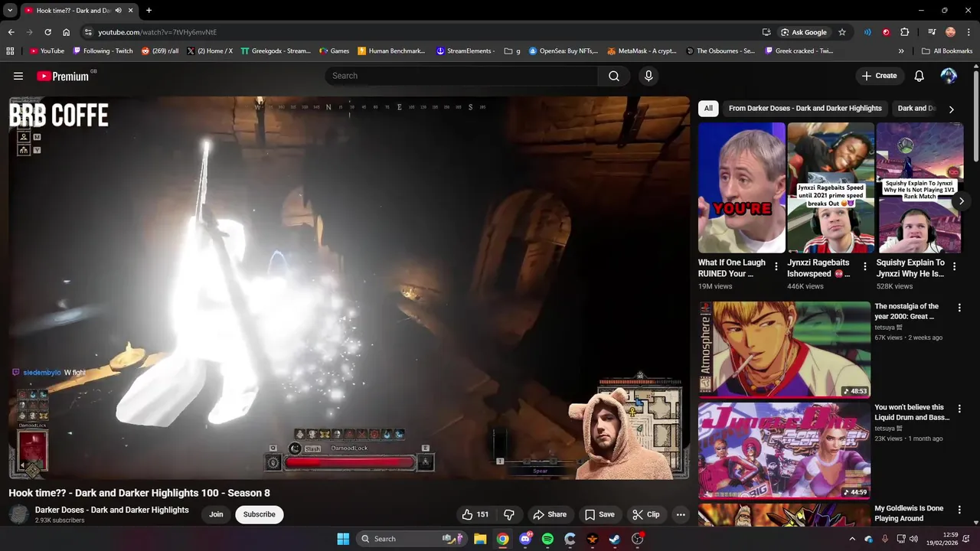Subscribe to Darker Doses channel

[x=260, y=514]
